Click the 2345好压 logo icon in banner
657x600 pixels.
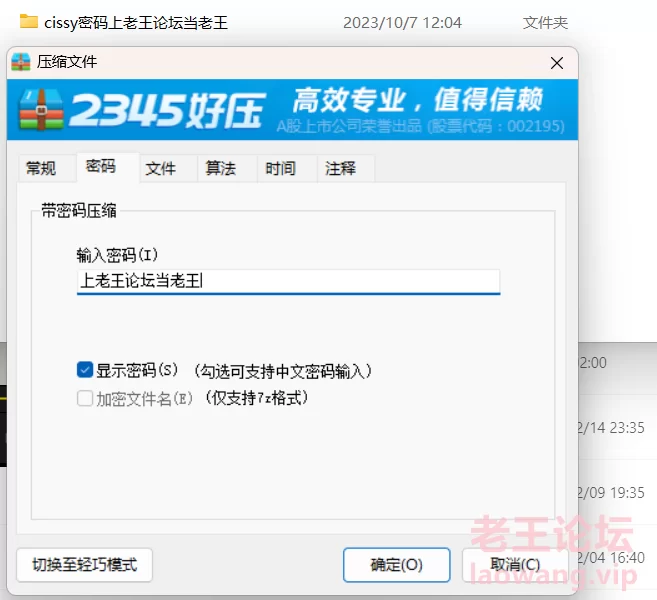pos(41,110)
